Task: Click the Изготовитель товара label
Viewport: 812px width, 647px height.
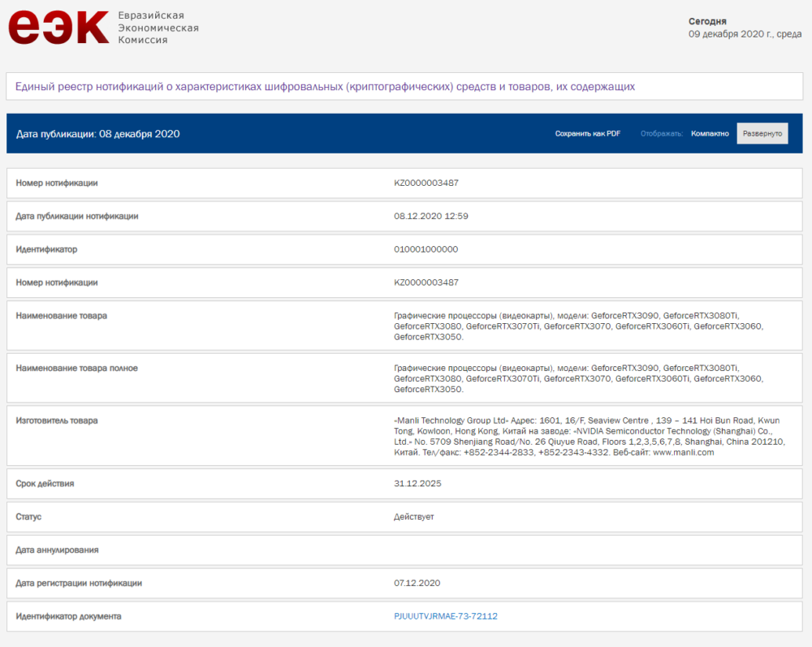Action: pos(57,421)
